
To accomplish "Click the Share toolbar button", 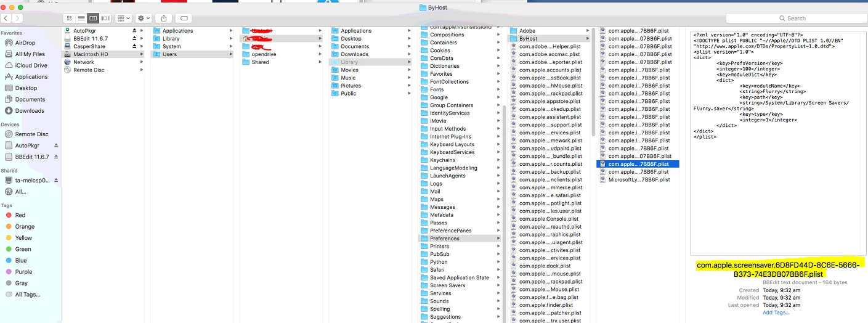I will coord(164,18).
